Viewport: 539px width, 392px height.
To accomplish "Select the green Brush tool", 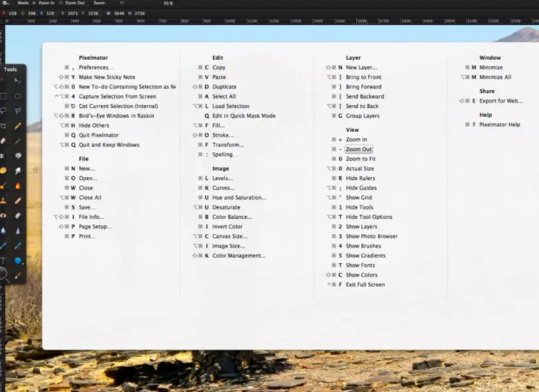I will coord(17,141).
